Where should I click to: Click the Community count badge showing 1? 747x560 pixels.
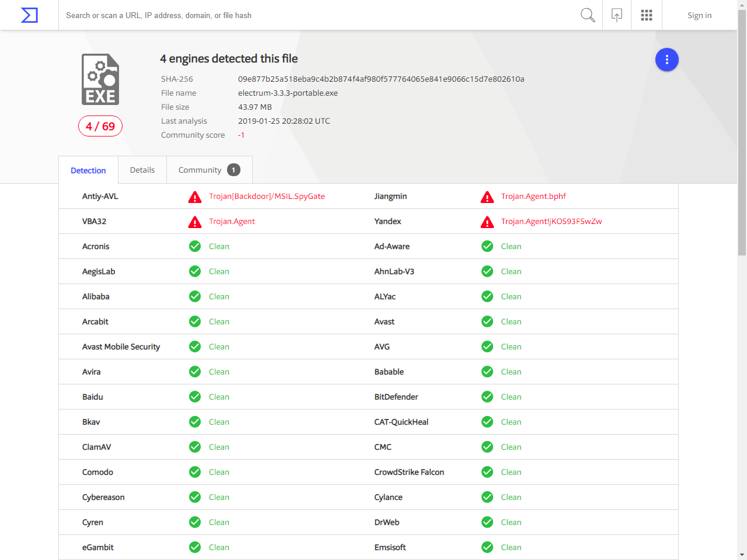pyautogui.click(x=233, y=170)
